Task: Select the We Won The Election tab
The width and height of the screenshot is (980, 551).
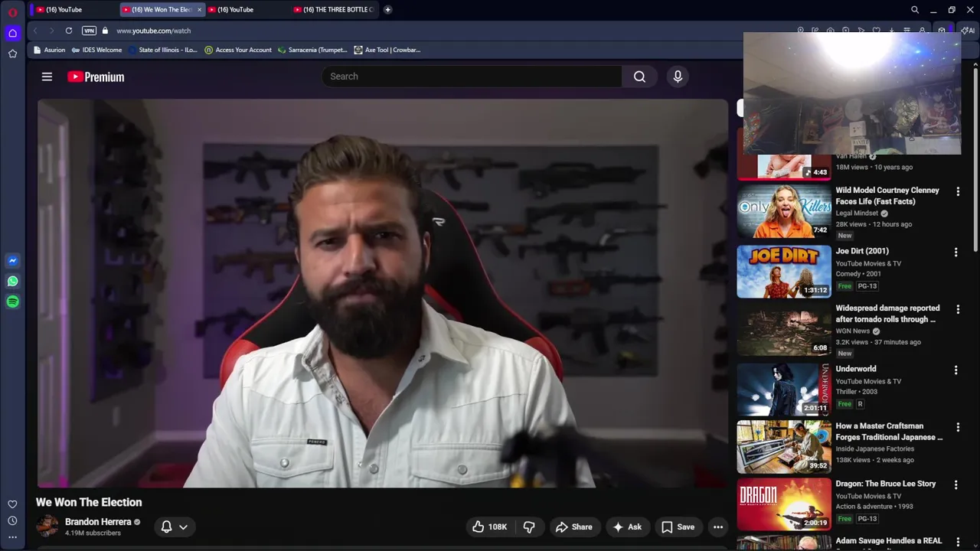Action: (156, 9)
